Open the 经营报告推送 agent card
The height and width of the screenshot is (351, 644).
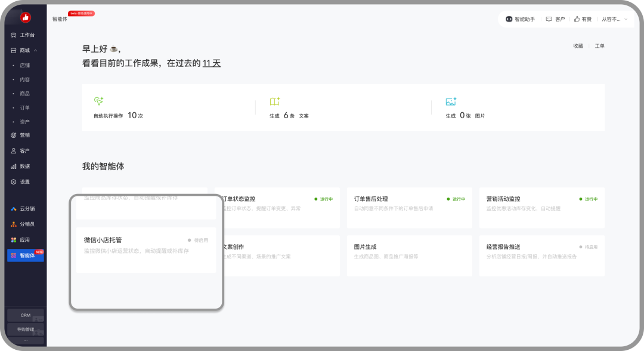pos(541,255)
